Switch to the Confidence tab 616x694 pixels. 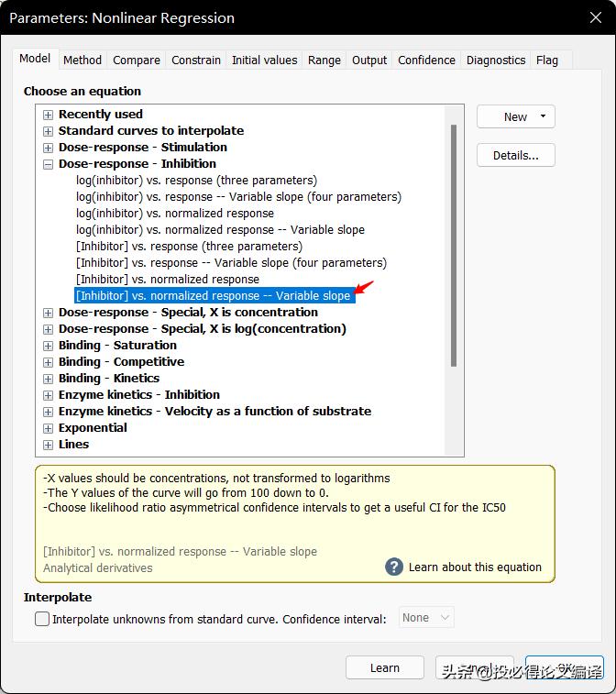point(426,60)
